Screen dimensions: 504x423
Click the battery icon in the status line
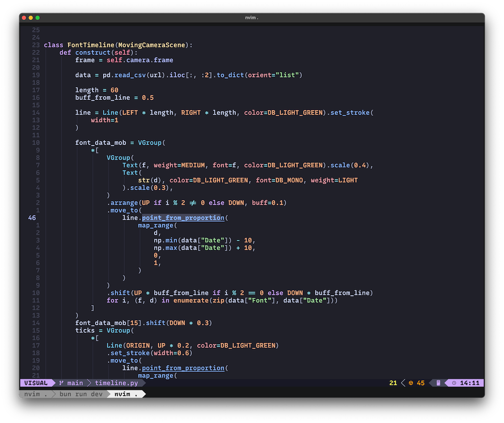(438, 383)
